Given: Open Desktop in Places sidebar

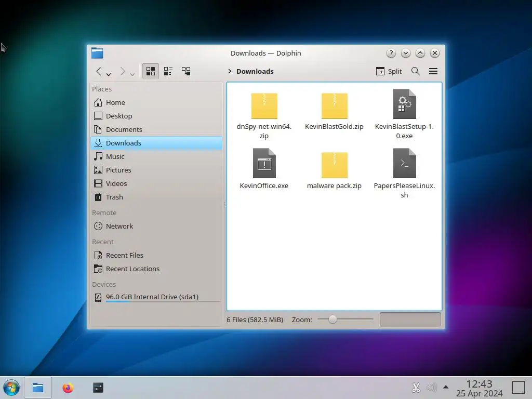Looking at the screenshot, I should point(156,116).
